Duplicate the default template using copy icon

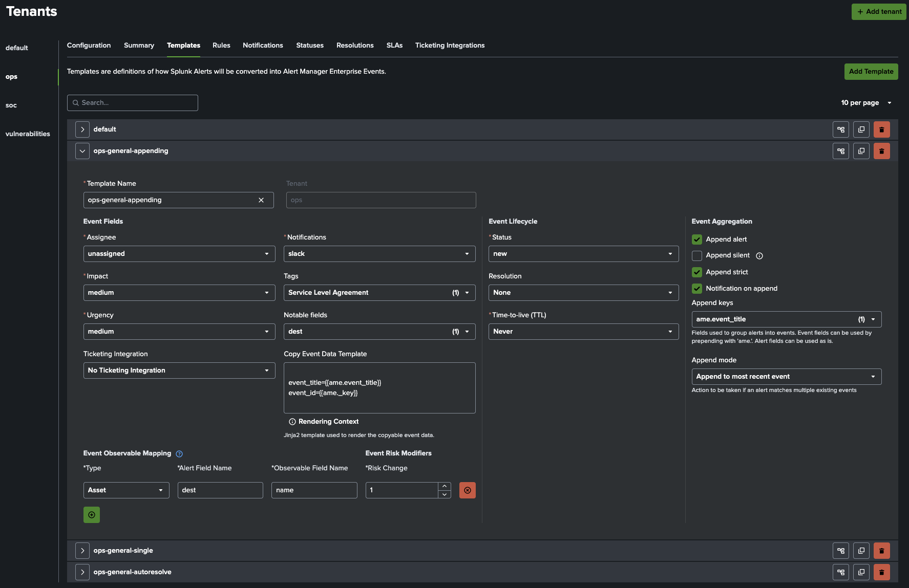[x=861, y=129]
